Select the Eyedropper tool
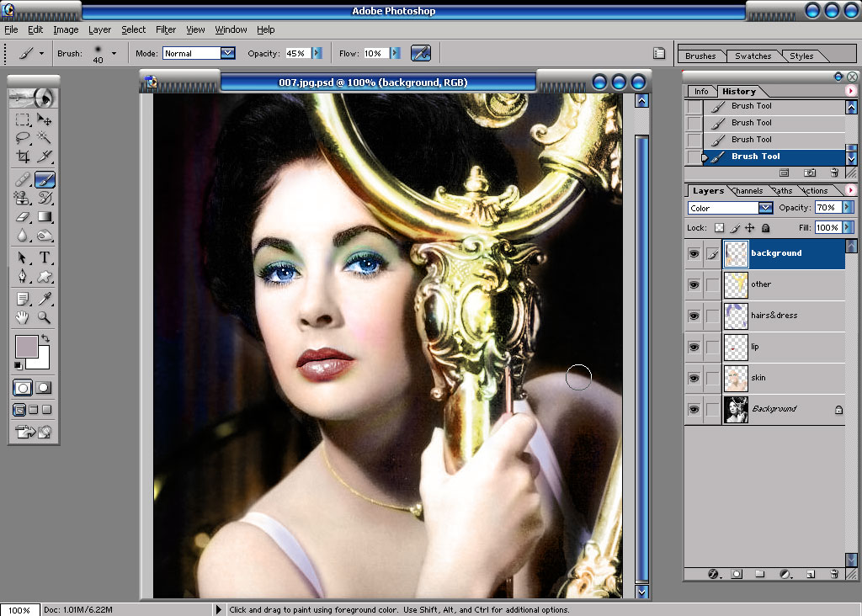This screenshot has width=862, height=616. 45,299
